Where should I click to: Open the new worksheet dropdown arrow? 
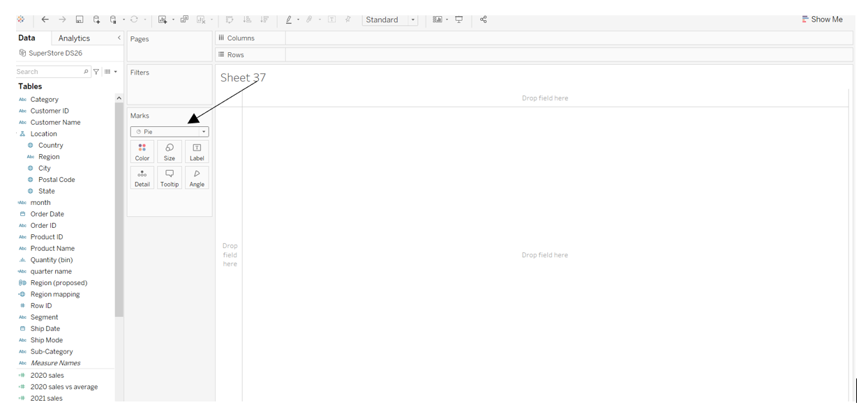[172, 20]
